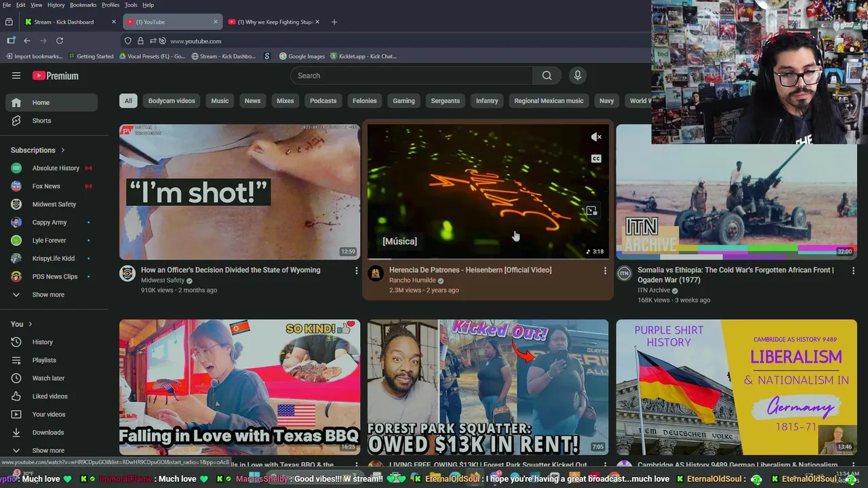
Task: Toggle closed captions on video preview
Action: tap(596, 159)
